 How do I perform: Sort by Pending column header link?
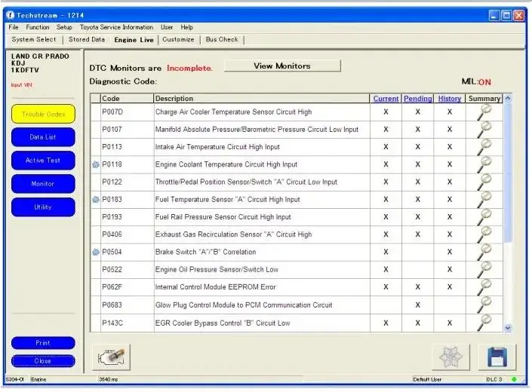(417, 99)
